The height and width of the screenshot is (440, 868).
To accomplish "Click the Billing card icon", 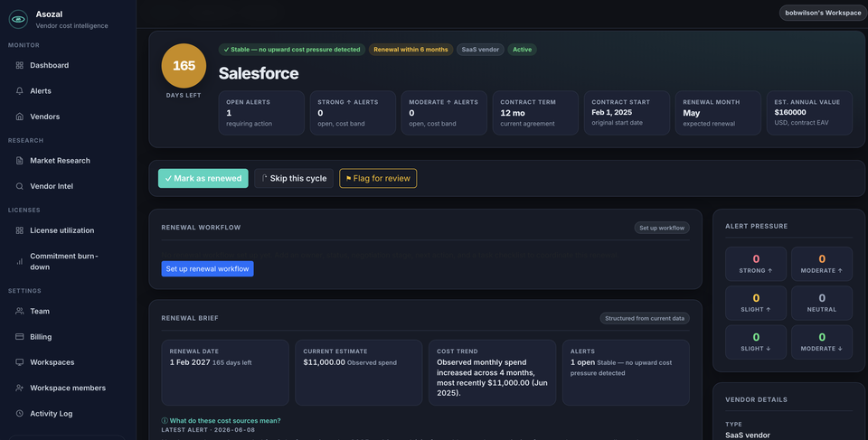I will (x=19, y=336).
